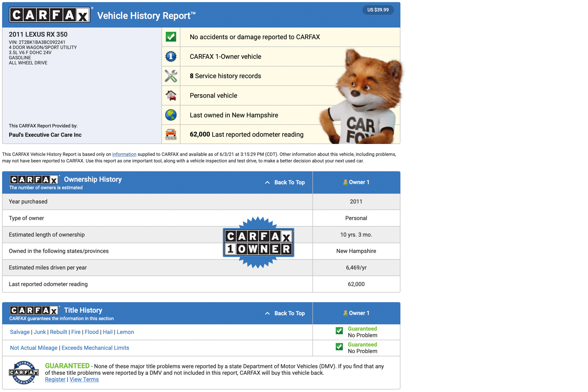Click Back To Top in Ownership History
The width and height of the screenshot is (588, 392).
tap(285, 183)
